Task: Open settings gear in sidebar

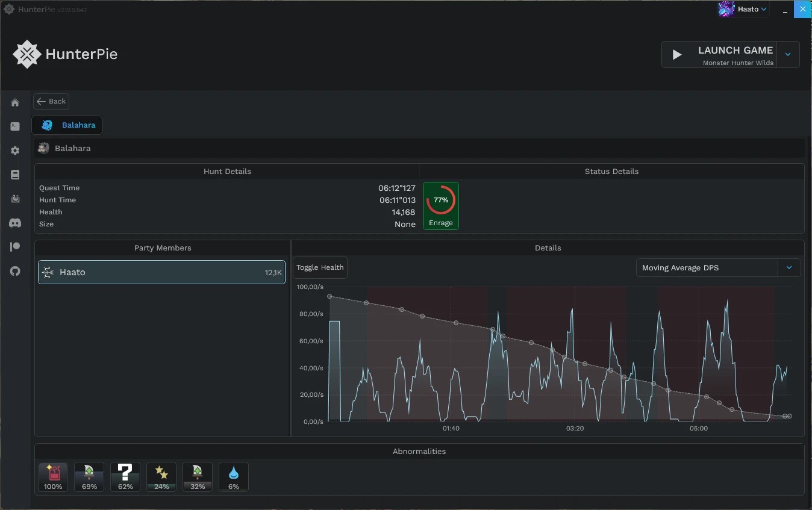Action: 15,151
